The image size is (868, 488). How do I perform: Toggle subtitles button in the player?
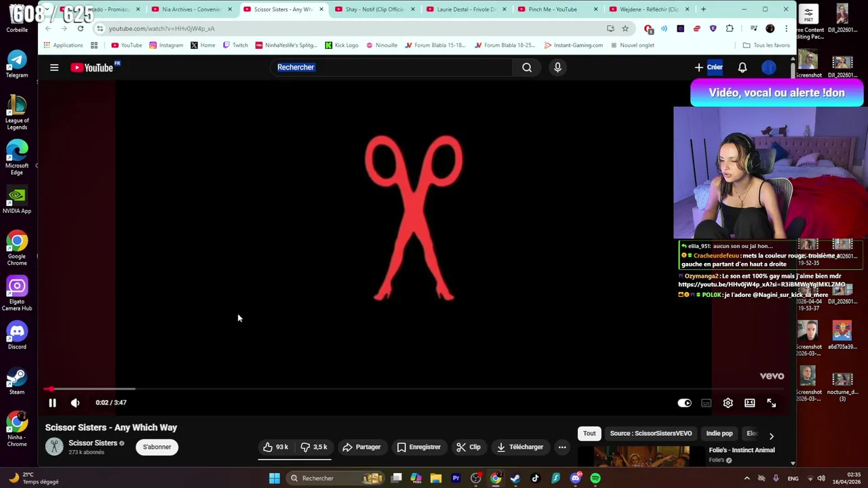point(706,403)
